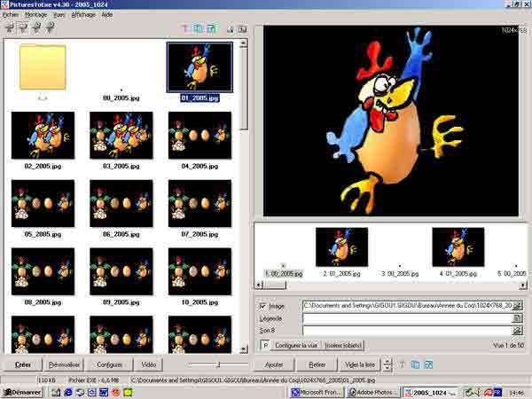Viewport: 532px width, 399px height.
Task: Click the Son sound file field
Action: tap(407, 330)
